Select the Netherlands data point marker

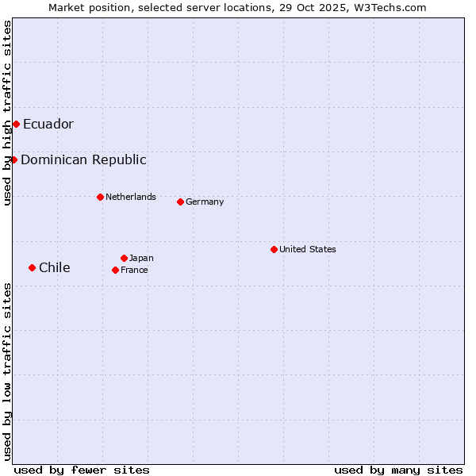click(x=100, y=197)
